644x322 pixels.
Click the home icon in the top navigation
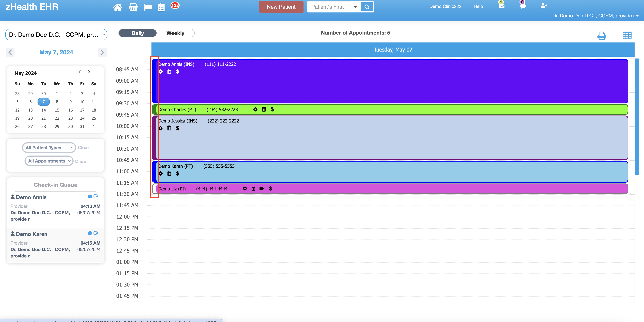tap(118, 7)
